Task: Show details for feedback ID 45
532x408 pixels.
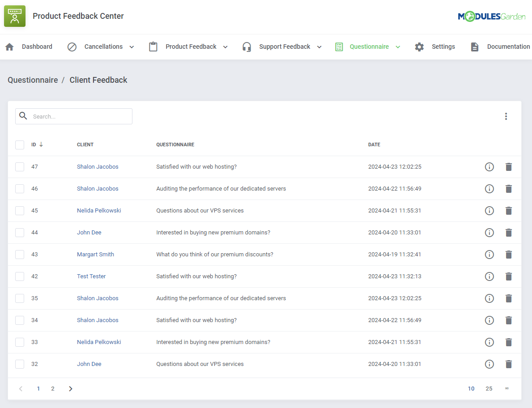Action: (x=489, y=211)
